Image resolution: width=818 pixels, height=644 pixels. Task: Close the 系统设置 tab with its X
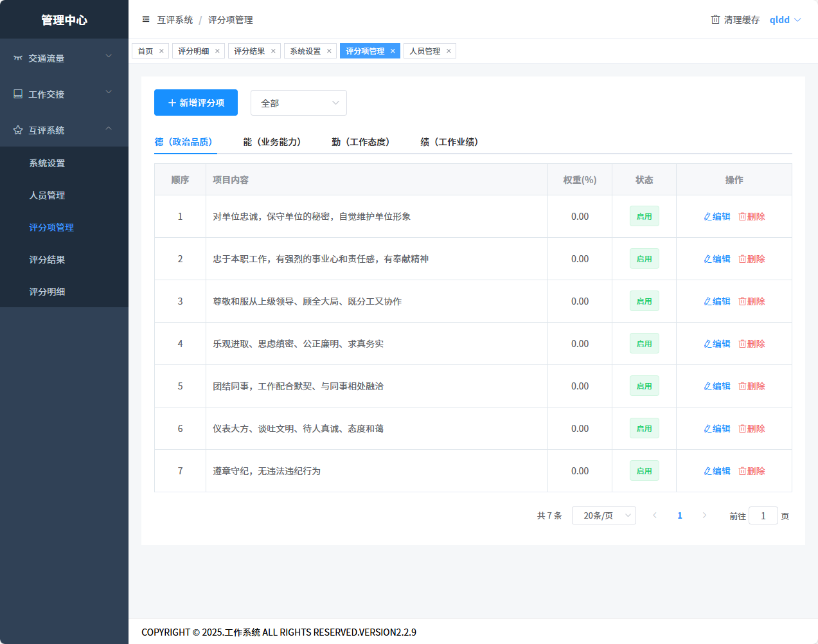pyautogui.click(x=329, y=51)
